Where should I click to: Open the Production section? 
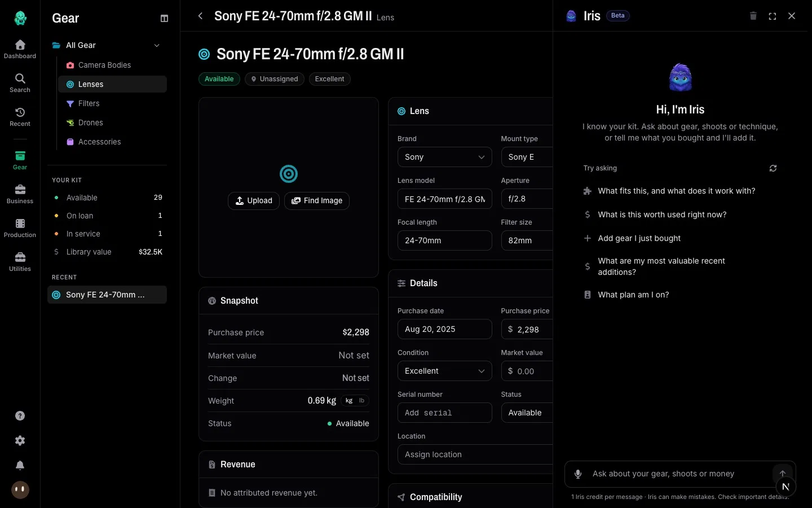(x=20, y=228)
